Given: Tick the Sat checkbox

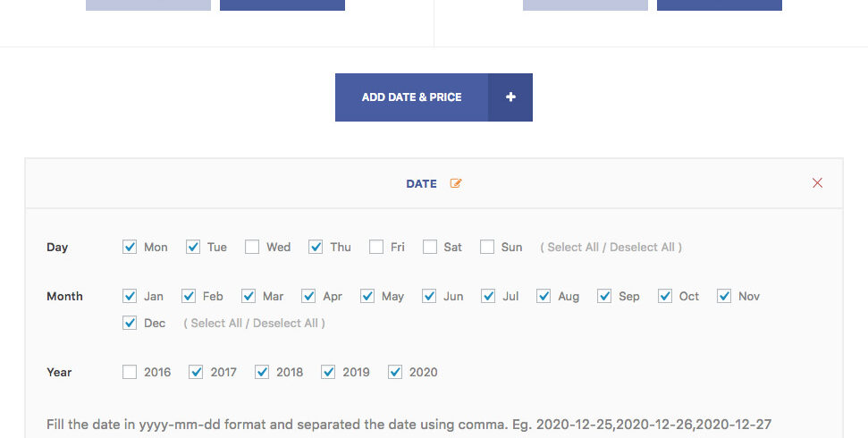Looking at the screenshot, I should pyautogui.click(x=430, y=248).
